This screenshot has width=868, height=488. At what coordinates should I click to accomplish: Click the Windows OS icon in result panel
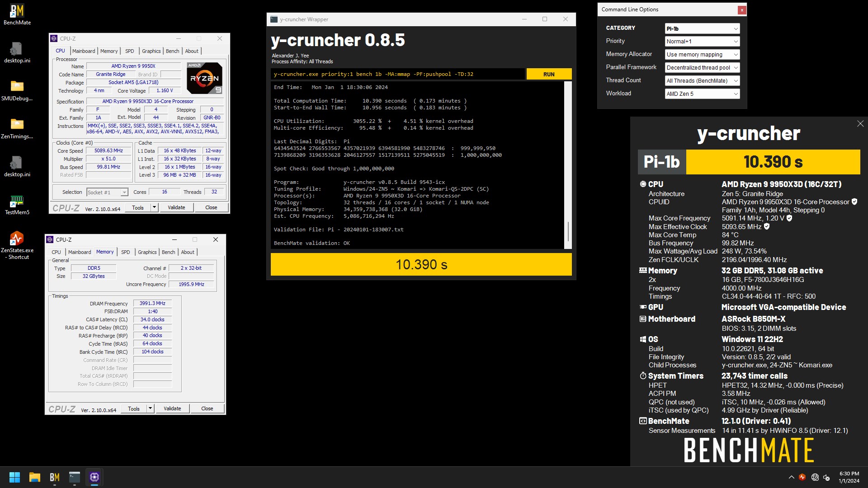pyautogui.click(x=643, y=339)
